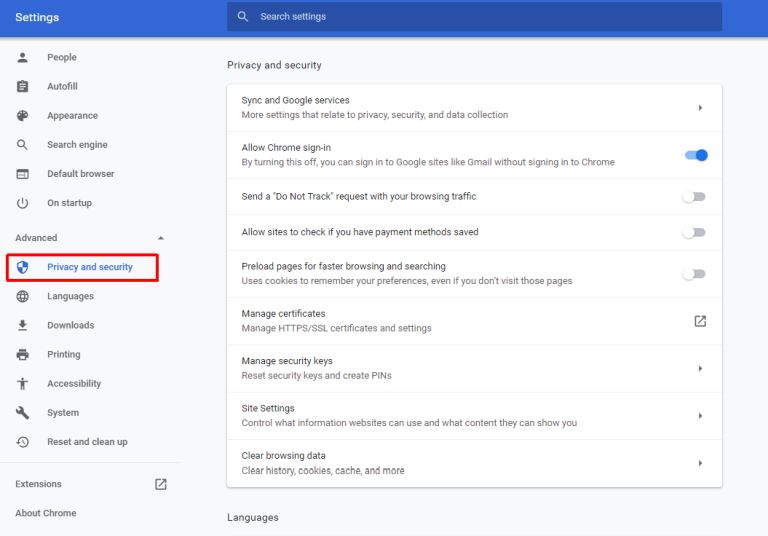Click the Autofill clipboard icon
The image size is (768, 536).
[23, 86]
